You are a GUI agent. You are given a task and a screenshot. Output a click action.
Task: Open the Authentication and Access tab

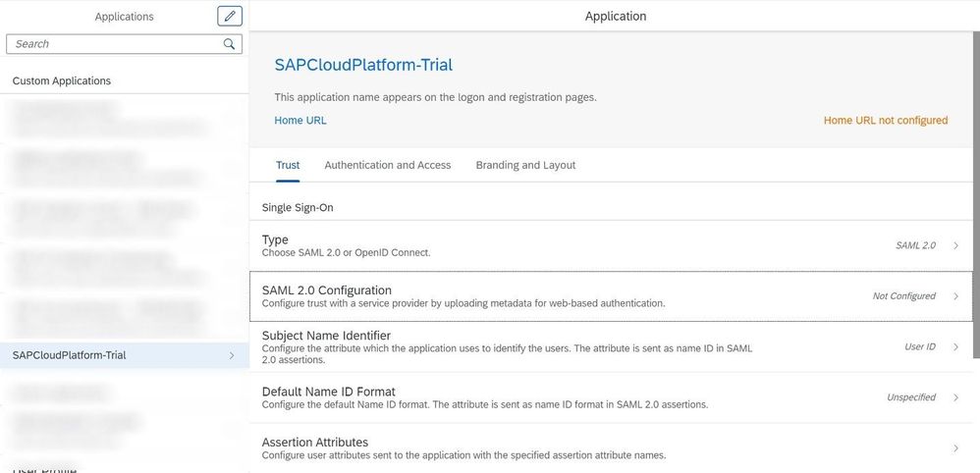tap(388, 165)
